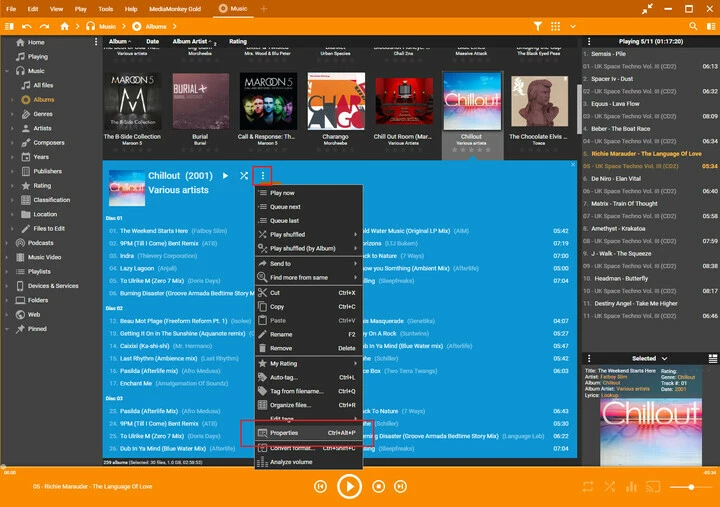Viewport: 720px width, 507px height.
Task: Toggle repeat mode in player bar
Action: pos(588,486)
